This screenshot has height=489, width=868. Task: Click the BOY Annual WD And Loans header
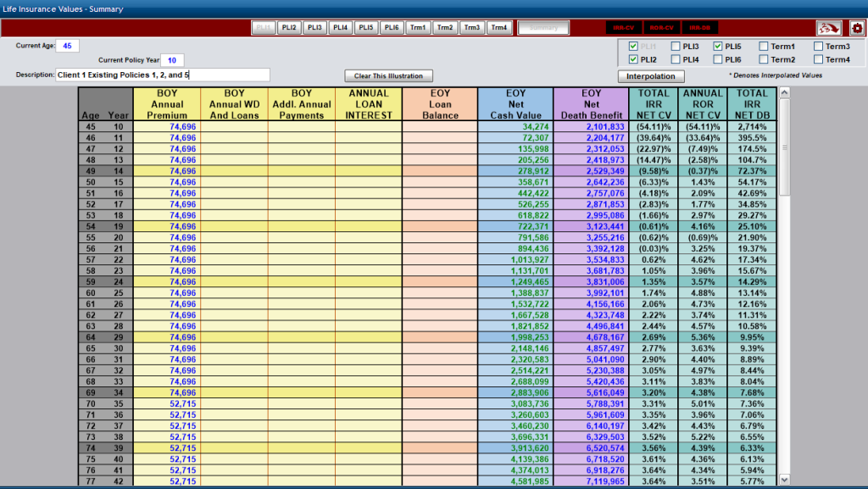point(234,104)
